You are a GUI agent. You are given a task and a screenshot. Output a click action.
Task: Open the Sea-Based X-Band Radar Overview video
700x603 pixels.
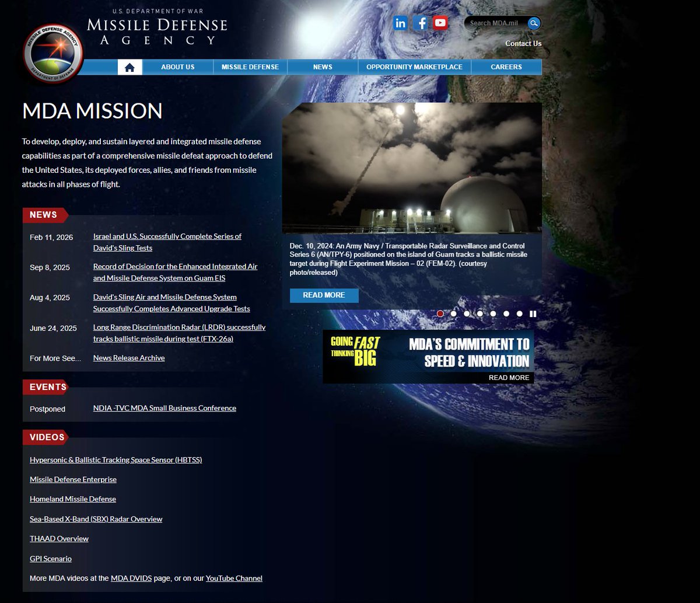click(96, 519)
